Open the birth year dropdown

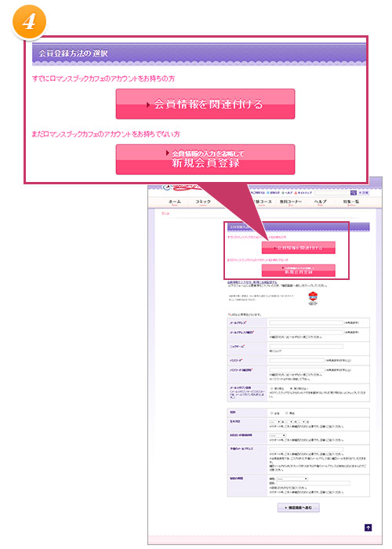(x=275, y=422)
